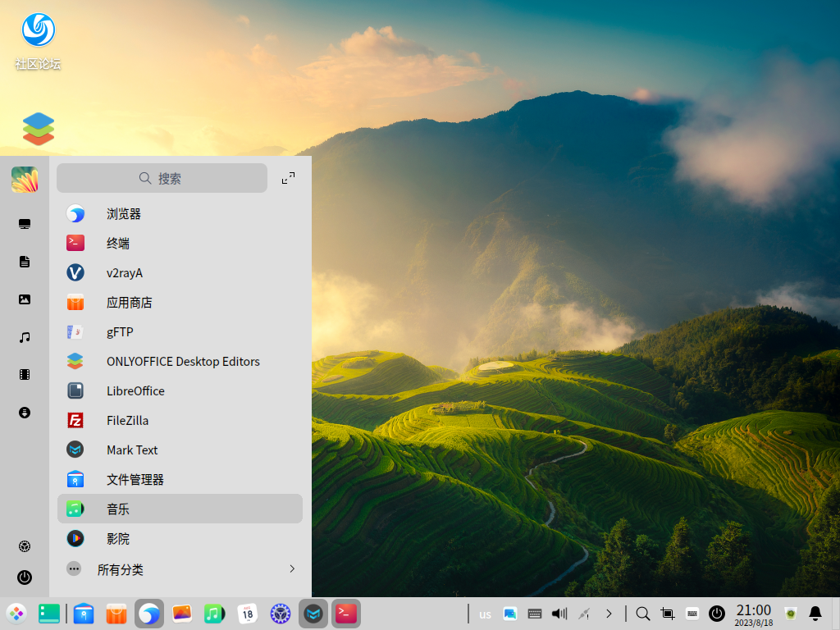Viewport: 840px width, 630px height.
Task: Open the image album app in dock
Action: pos(182,614)
